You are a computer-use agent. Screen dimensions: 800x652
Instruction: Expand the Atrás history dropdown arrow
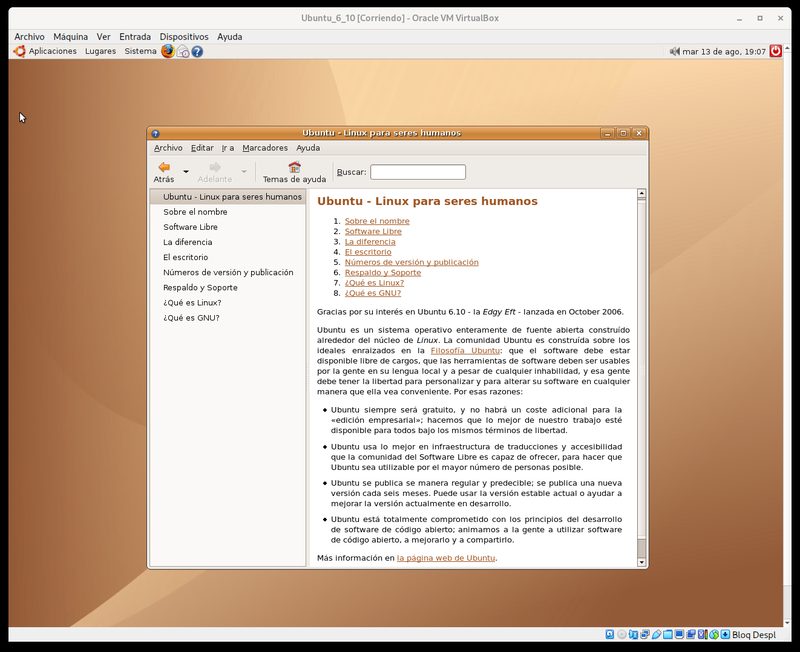186,171
